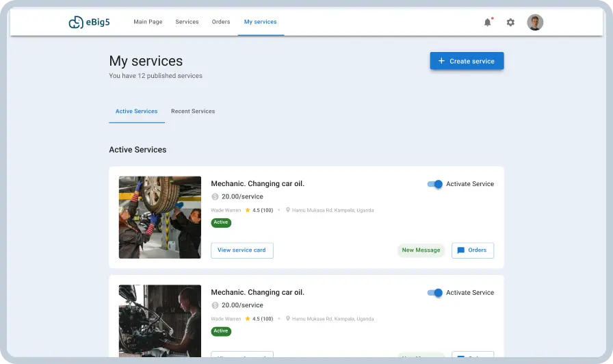Click Wade Warren in second card

[x=226, y=319]
